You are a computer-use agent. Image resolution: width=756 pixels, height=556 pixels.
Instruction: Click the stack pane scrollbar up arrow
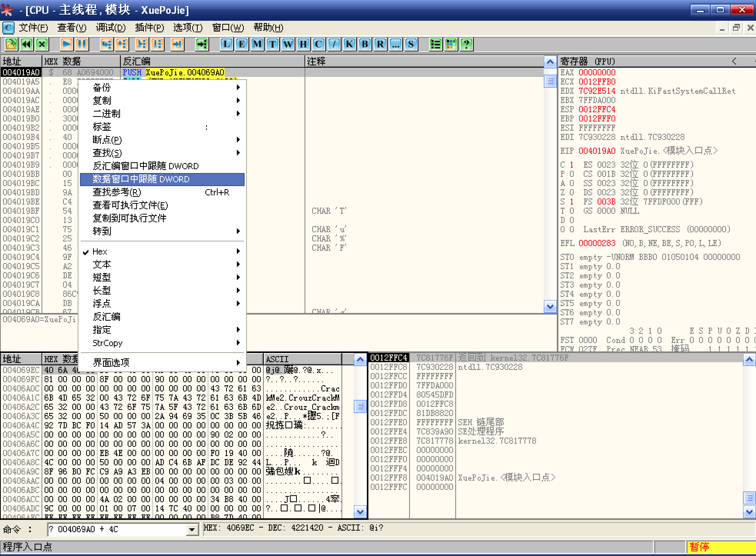click(749, 360)
